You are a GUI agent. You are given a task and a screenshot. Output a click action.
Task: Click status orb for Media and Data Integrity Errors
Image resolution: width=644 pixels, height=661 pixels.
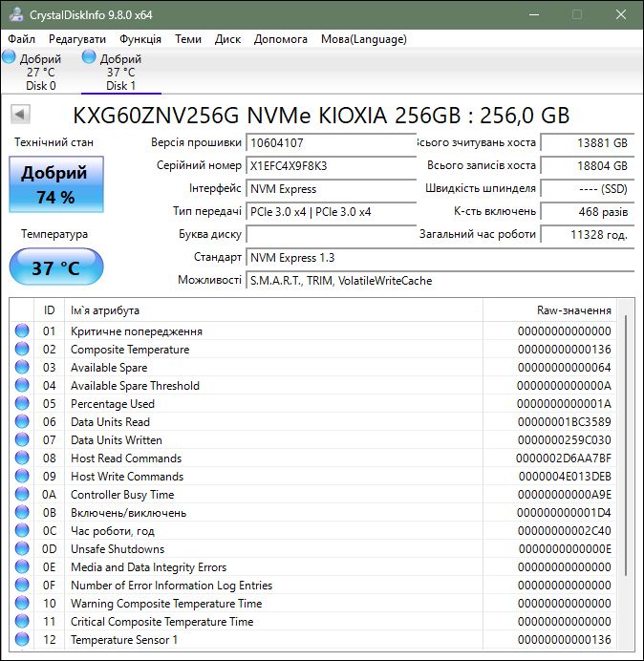point(22,566)
